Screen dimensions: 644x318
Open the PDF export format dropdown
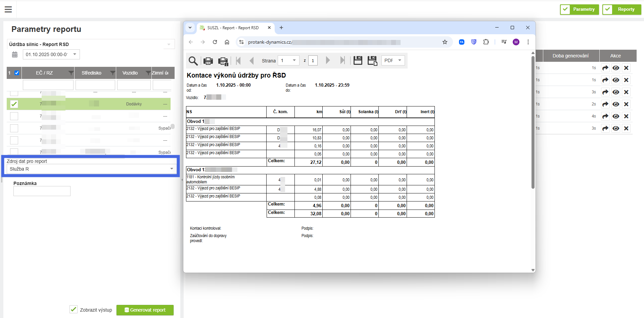coord(393,60)
